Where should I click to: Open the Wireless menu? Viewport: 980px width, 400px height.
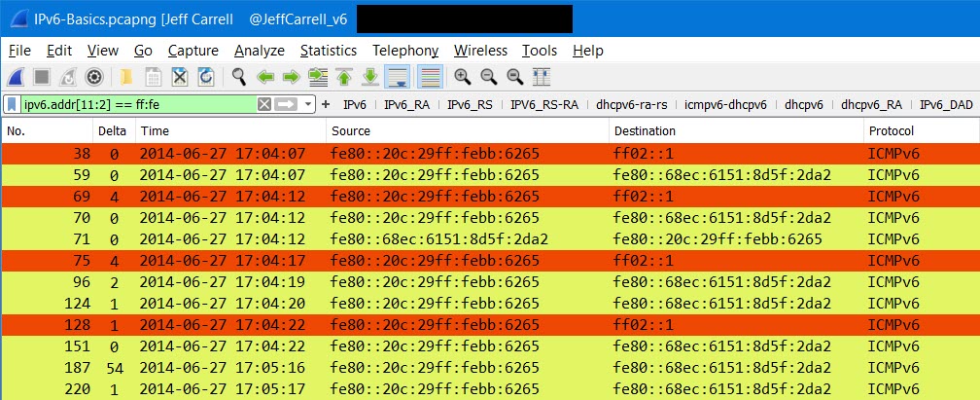coord(480,51)
